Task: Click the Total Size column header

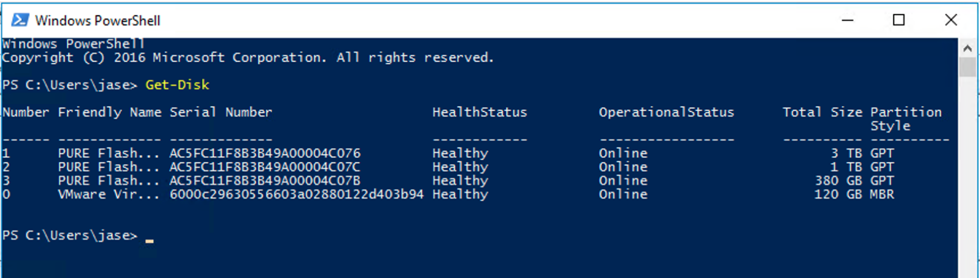Action: coord(822,112)
